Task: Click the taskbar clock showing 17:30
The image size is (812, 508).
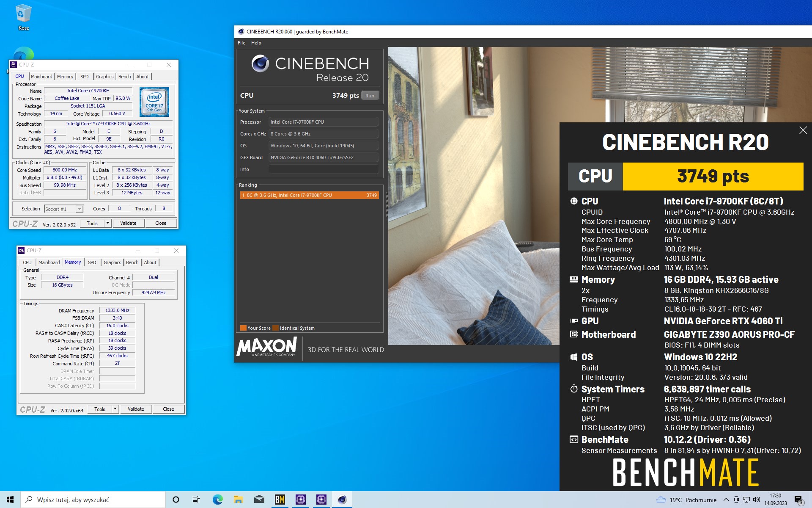Action: tap(775, 500)
